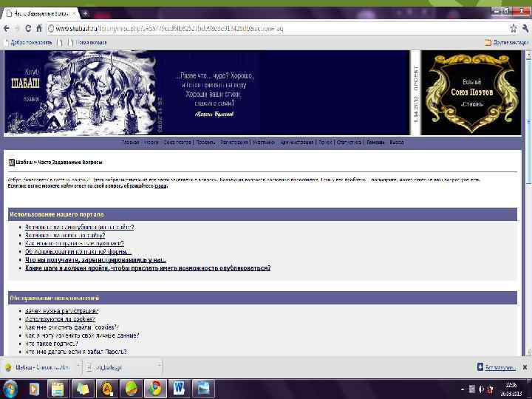Viewport: 532px width, 399px height.
Task: Open the 'Новая вкладка' bookmark
Action: (x=87, y=42)
